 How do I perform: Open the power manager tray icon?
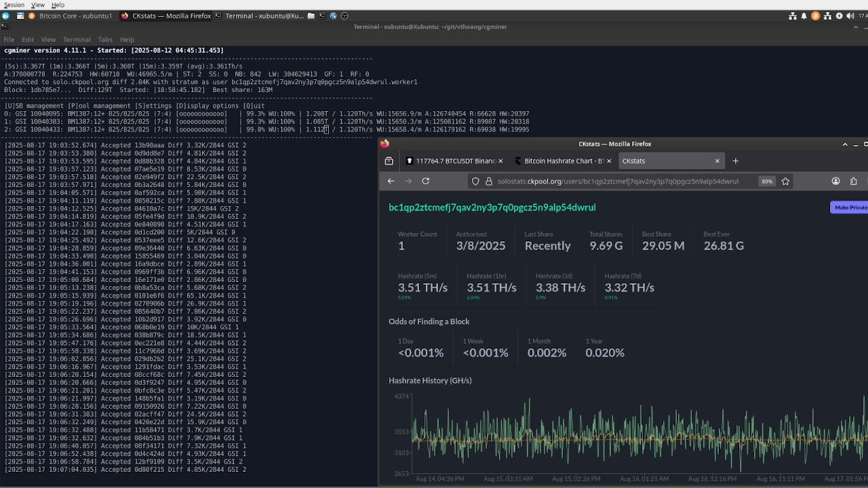(x=839, y=16)
